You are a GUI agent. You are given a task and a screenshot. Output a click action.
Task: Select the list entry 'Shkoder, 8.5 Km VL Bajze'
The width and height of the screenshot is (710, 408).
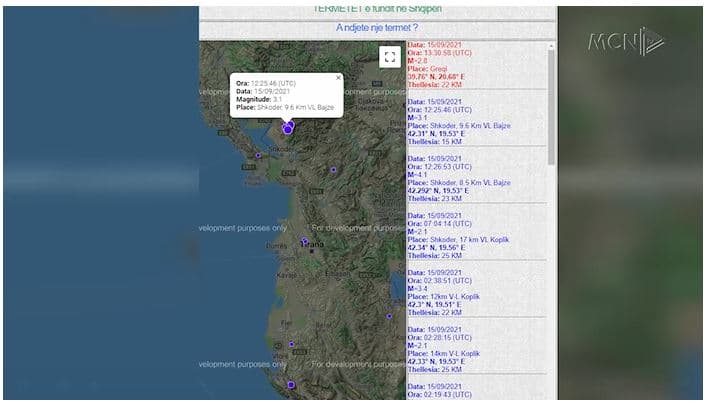click(476, 179)
